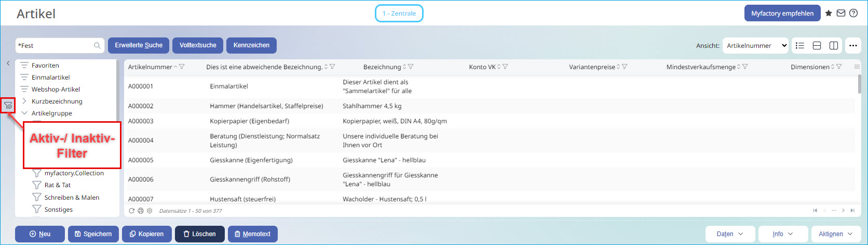Select row A000007 Hustensaft
The height and width of the screenshot is (245, 868).
[490, 199]
